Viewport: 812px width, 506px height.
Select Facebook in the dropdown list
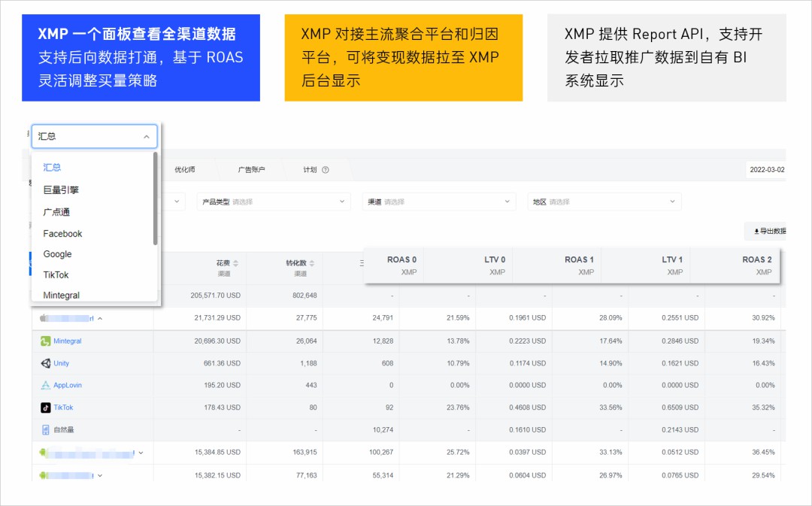62,234
